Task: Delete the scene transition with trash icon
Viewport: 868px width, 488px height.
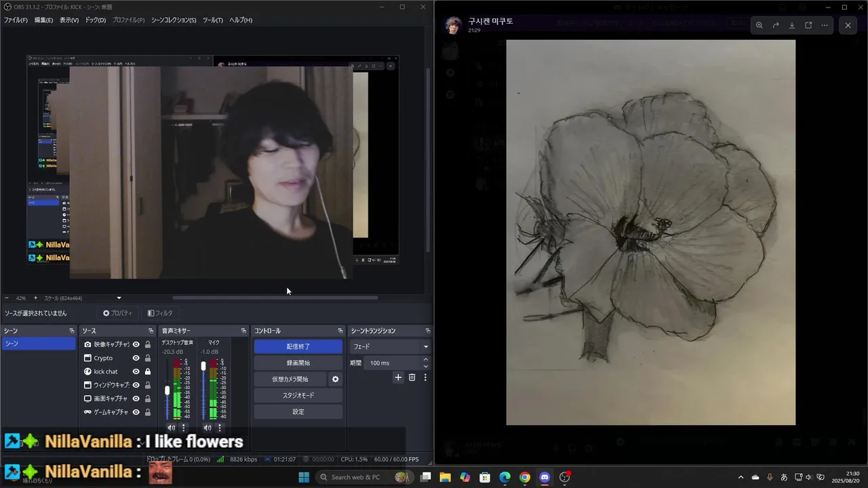Action: [412, 378]
